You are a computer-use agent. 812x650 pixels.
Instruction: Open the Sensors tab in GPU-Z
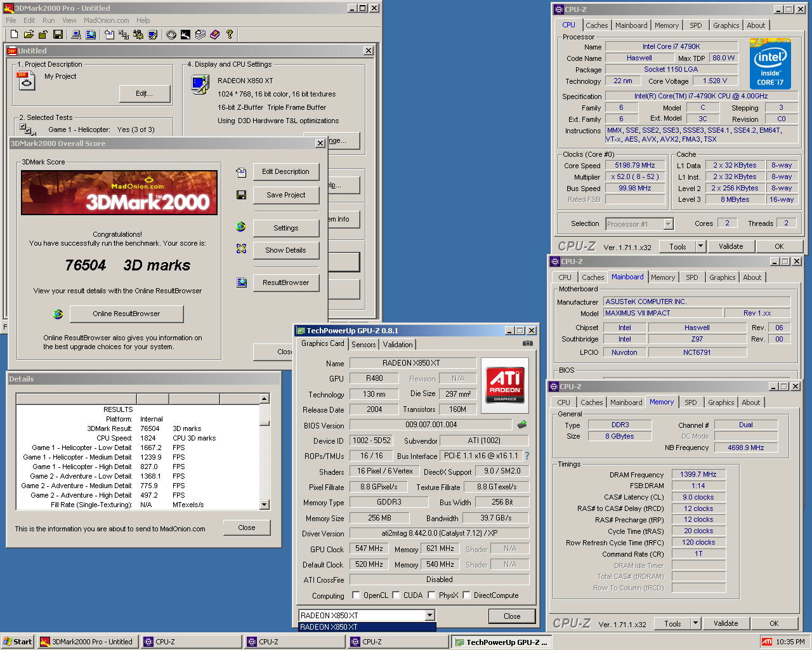(x=363, y=345)
